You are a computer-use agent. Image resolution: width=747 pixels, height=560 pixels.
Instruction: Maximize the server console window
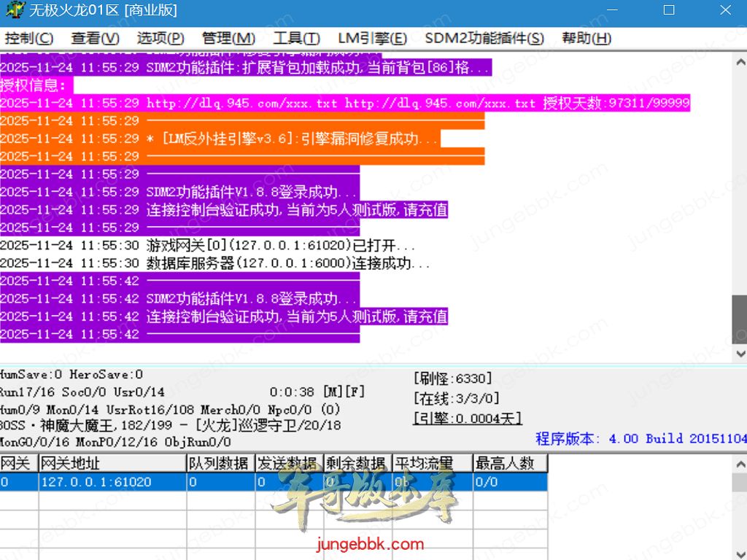pyautogui.click(x=669, y=11)
